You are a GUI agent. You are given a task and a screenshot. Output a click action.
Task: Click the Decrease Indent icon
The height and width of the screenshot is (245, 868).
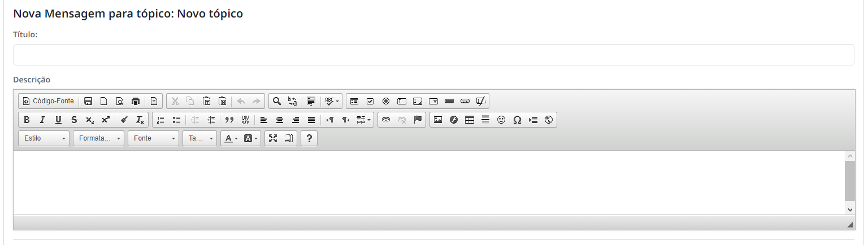click(195, 120)
